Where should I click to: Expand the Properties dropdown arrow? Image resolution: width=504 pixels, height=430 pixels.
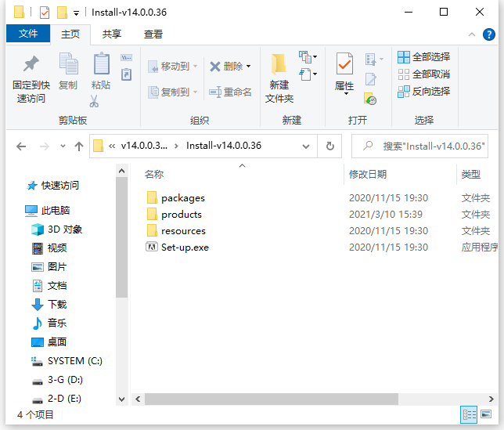pos(346,93)
